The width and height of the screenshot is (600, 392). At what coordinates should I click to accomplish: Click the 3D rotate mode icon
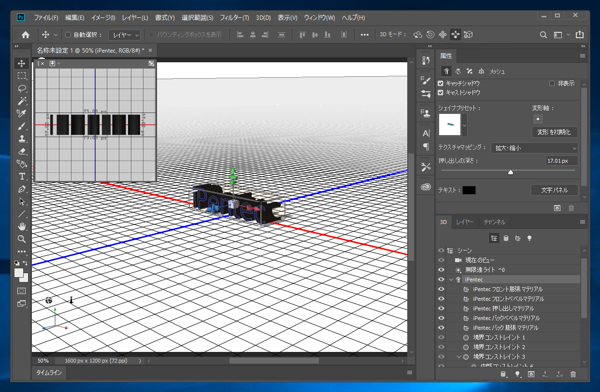[x=417, y=35]
